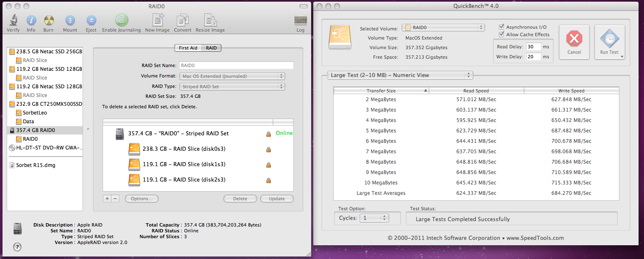Click the Write Speed column header
The width and height of the screenshot is (644, 259).
point(571,91)
